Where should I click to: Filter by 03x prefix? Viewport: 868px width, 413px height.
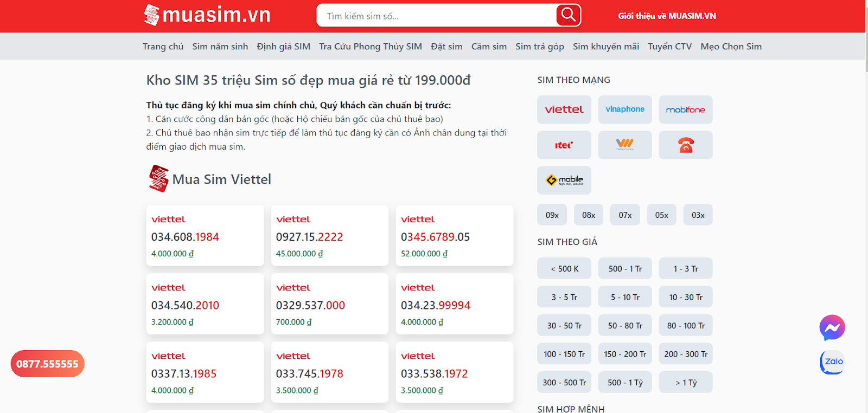point(698,215)
